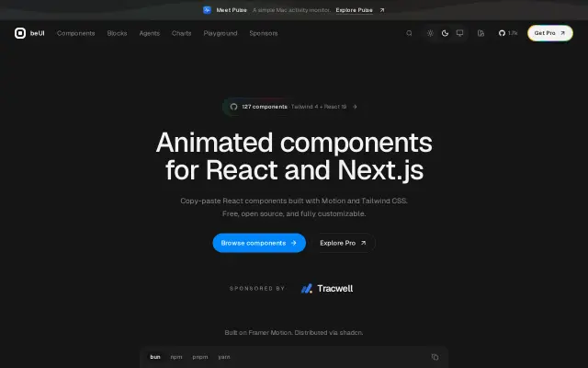The image size is (588, 368).
Task: Open the Agents nav item
Action: coord(149,33)
